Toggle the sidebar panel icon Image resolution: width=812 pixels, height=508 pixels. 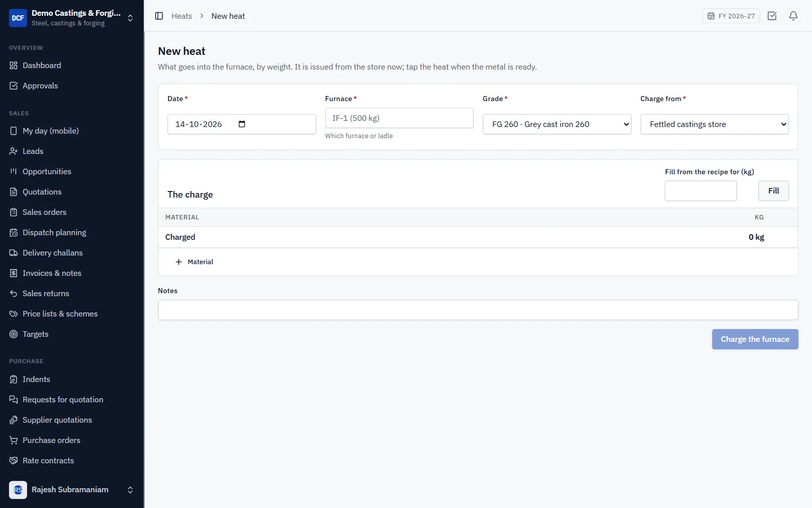(x=159, y=16)
